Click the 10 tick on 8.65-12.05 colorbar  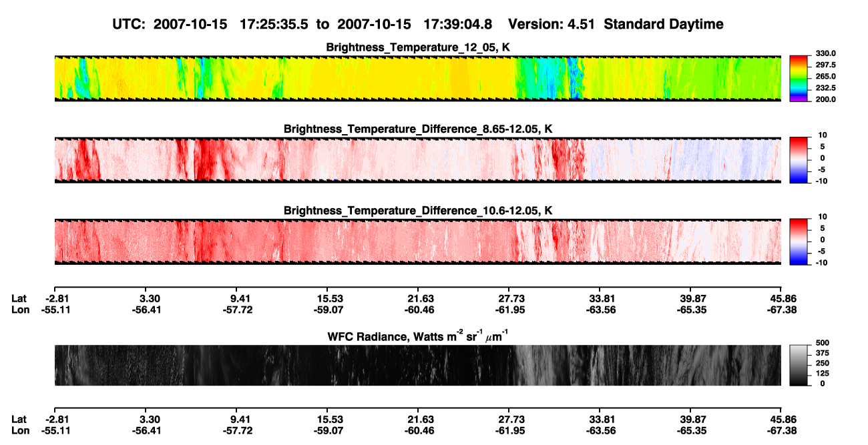823,135
